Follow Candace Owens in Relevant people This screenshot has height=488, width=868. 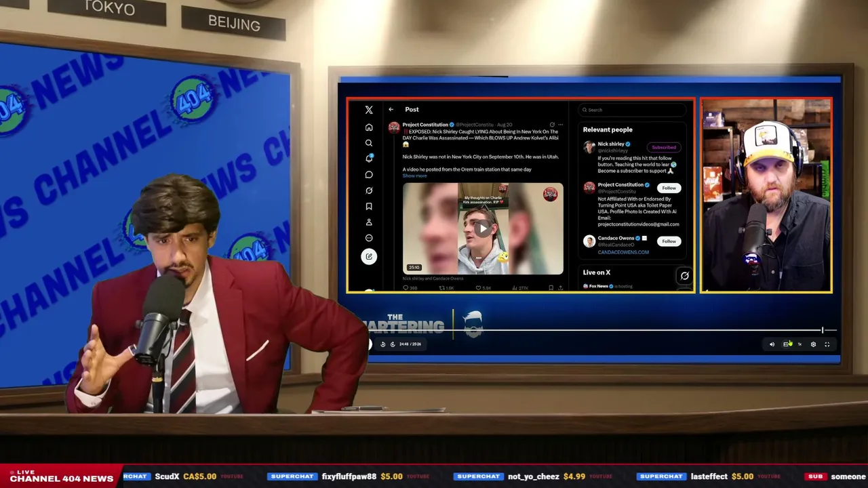click(x=669, y=241)
